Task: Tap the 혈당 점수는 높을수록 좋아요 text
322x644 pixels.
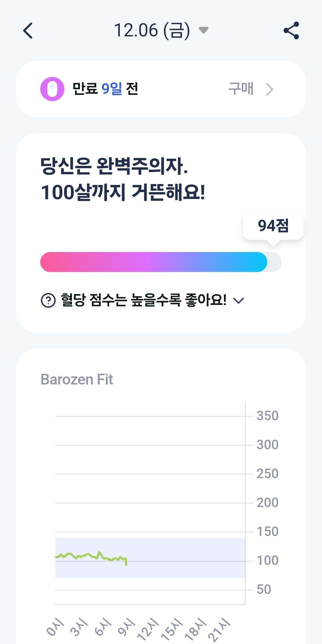Action: pos(143,300)
